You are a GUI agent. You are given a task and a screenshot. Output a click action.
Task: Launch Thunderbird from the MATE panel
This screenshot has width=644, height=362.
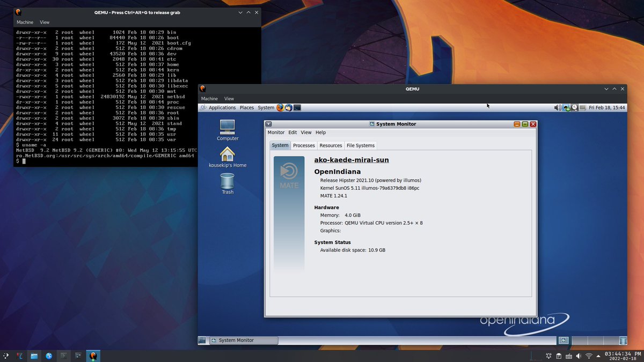point(289,107)
